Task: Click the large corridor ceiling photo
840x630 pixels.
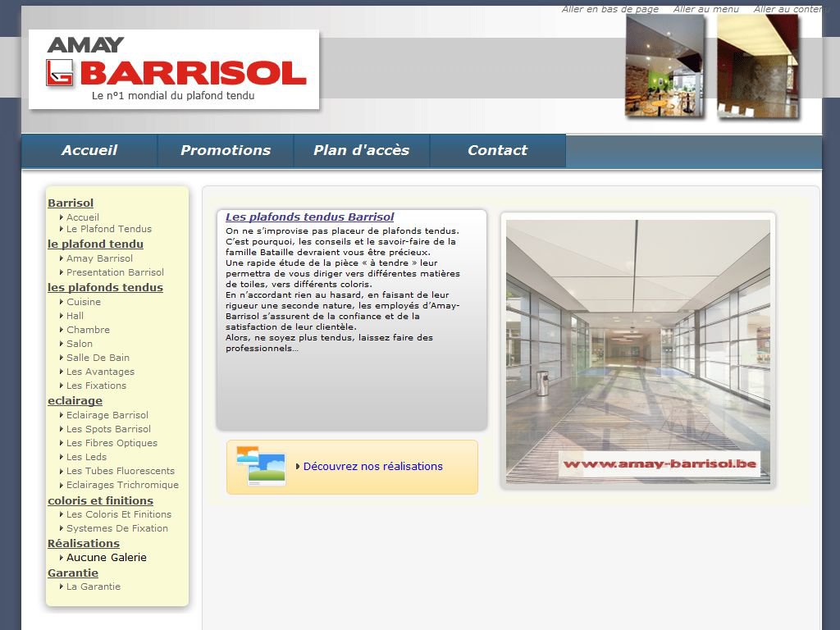Action: (638, 351)
